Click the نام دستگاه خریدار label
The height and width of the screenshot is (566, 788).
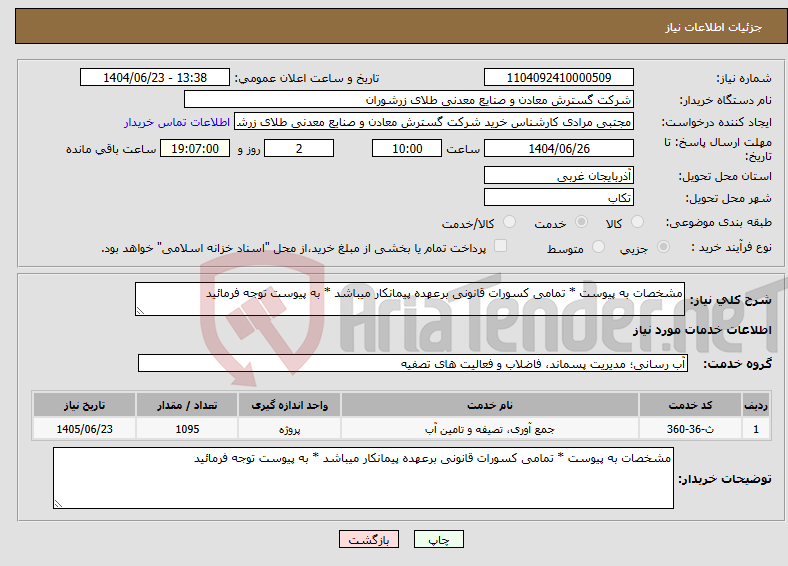(x=726, y=101)
